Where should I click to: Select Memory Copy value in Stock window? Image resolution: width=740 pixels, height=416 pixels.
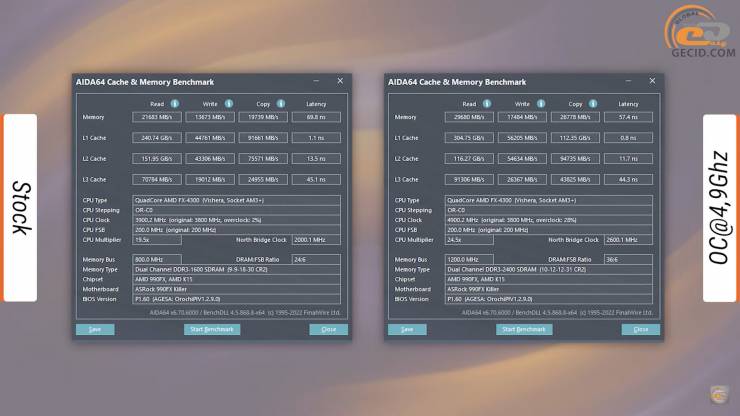click(263, 117)
